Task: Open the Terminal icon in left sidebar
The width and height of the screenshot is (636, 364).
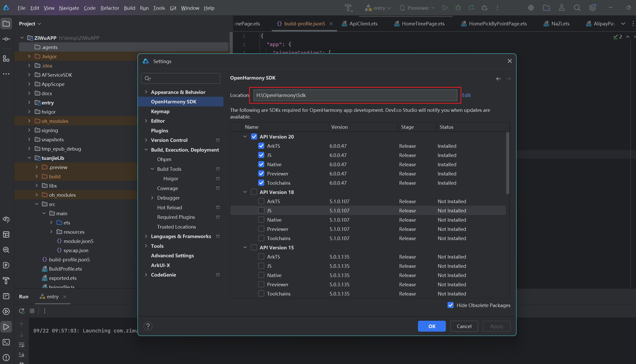Action: 6,342
